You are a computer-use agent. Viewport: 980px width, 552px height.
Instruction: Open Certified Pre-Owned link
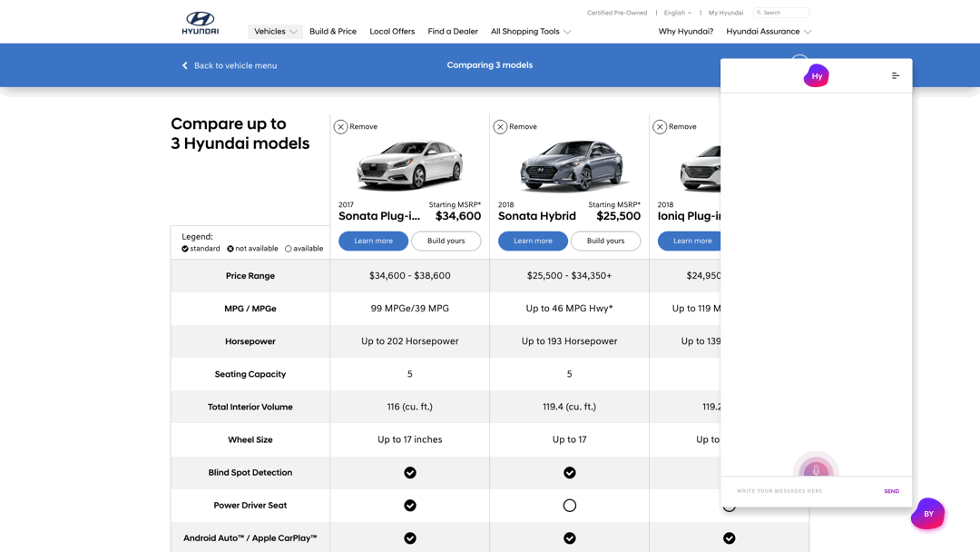[617, 13]
